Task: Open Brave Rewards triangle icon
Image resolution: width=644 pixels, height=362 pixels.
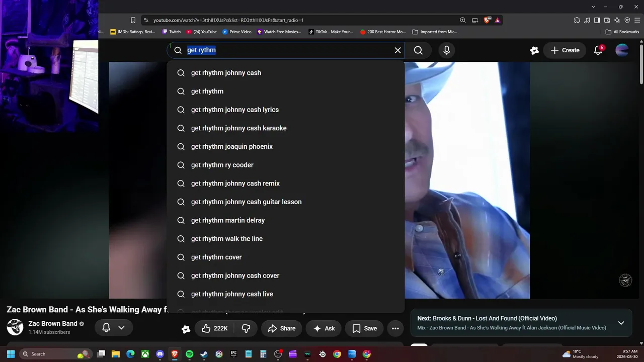Action: (497, 20)
